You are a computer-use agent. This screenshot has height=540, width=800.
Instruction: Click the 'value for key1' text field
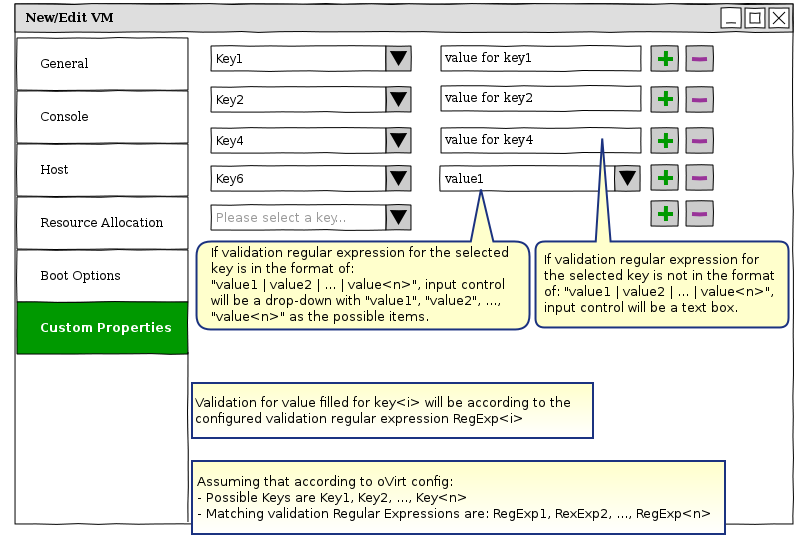(x=539, y=59)
